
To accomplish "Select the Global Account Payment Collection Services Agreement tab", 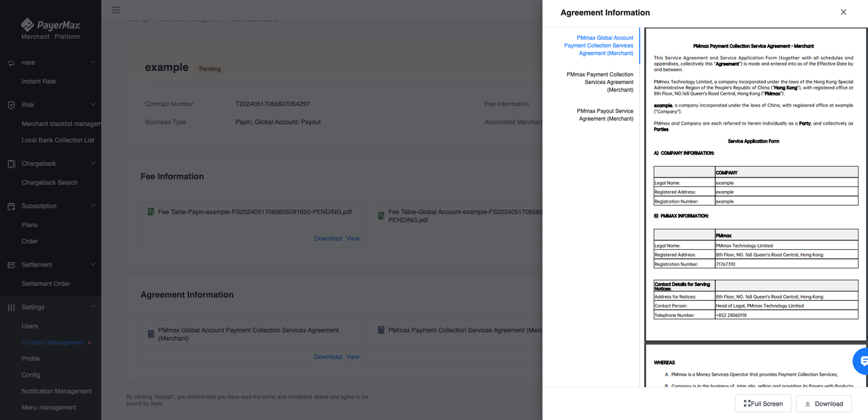I will (599, 45).
